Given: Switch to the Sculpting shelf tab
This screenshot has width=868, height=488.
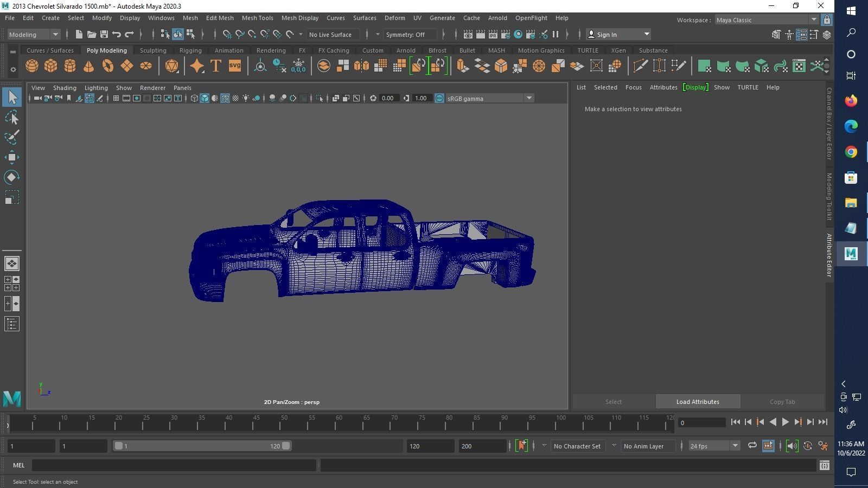Looking at the screenshot, I should [153, 50].
